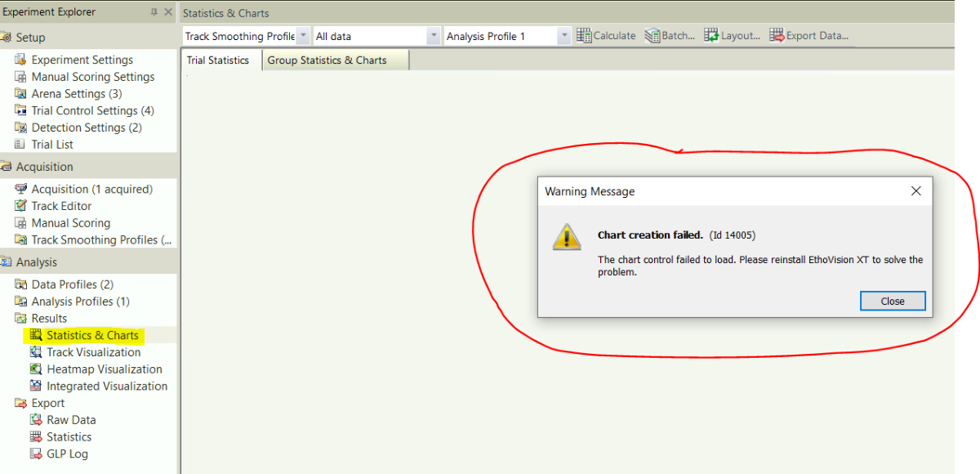This screenshot has width=980, height=474.
Task: Click the Analysis Profiles icon
Action: click(x=20, y=302)
